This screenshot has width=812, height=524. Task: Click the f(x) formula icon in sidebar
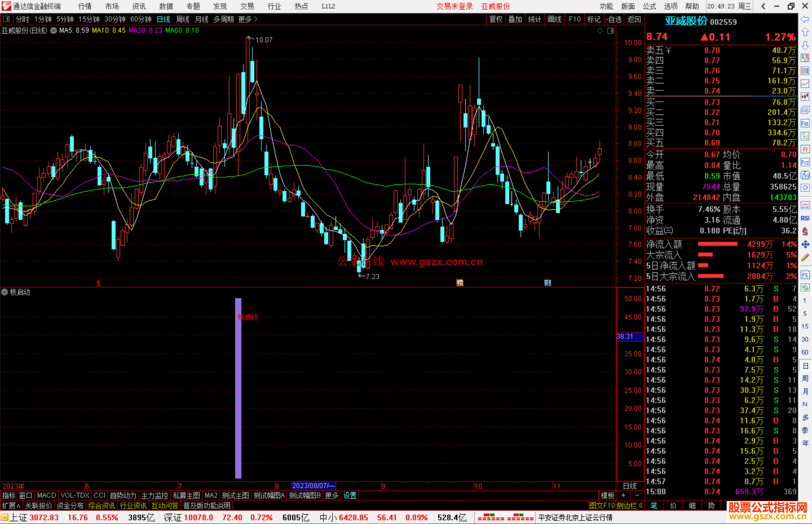point(805,175)
